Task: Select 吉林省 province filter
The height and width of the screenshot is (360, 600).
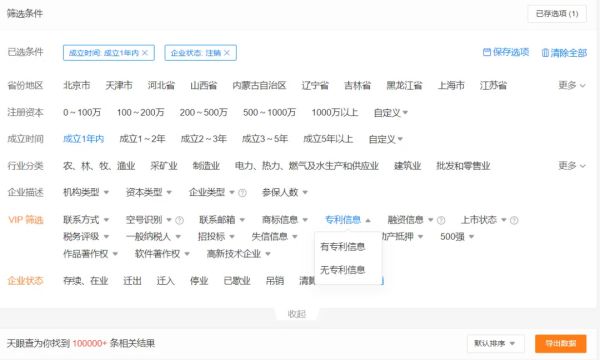Action: coord(357,85)
